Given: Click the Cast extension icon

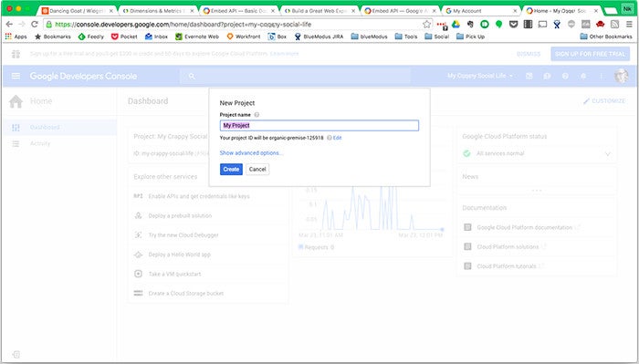Looking at the screenshot, I should tap(542, 25).
